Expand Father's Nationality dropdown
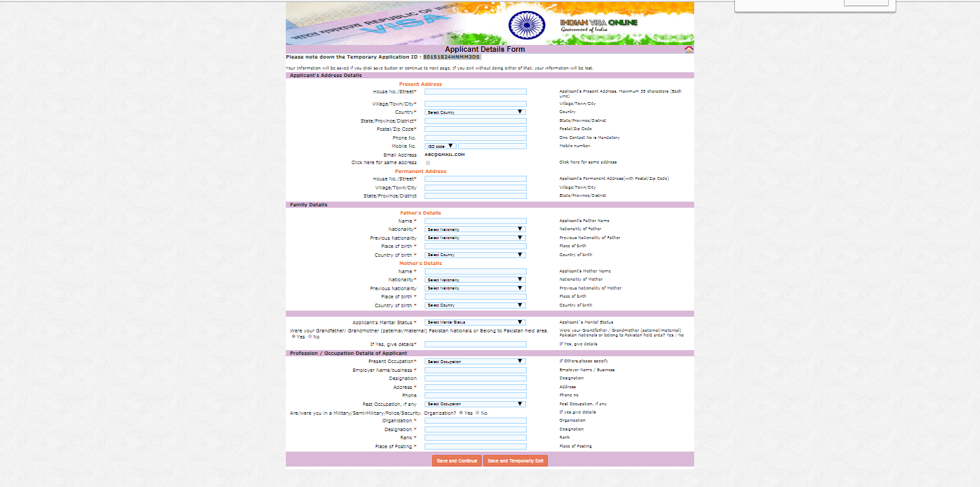The image size is (980, 487). [475, 230]
